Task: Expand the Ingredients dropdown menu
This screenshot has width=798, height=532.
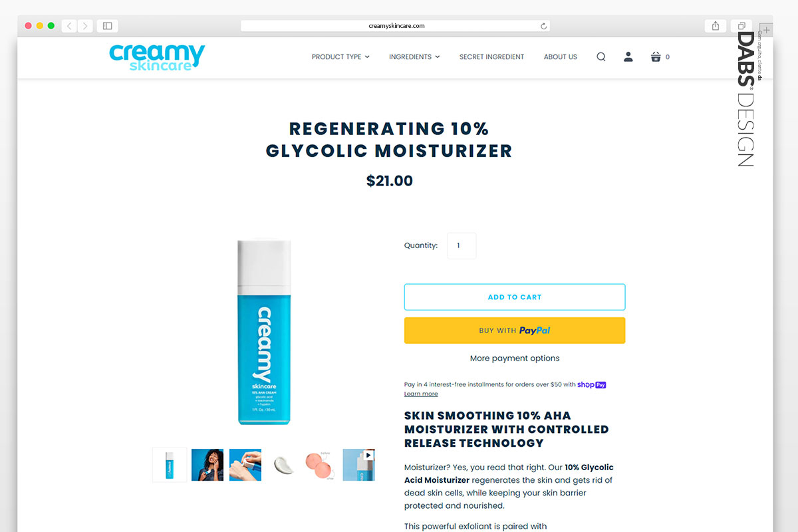Action: [x=414, y=57]
